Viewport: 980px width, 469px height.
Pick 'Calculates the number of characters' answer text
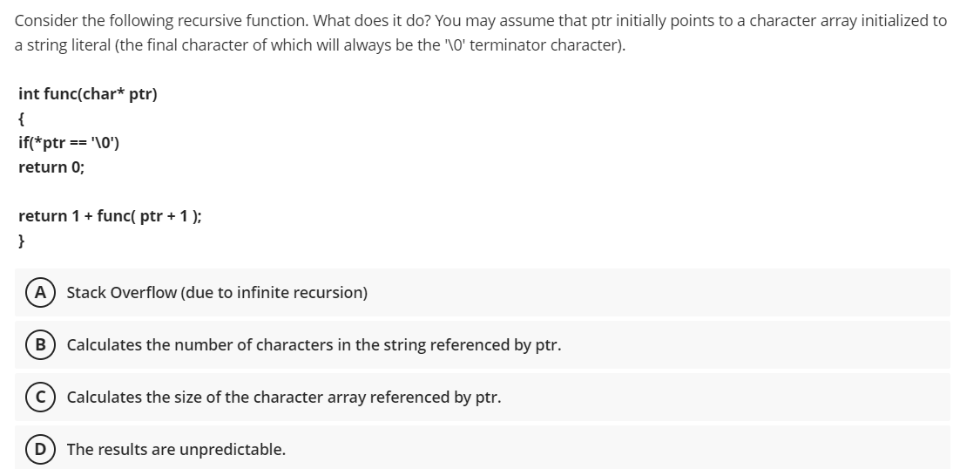click(314, 345)
